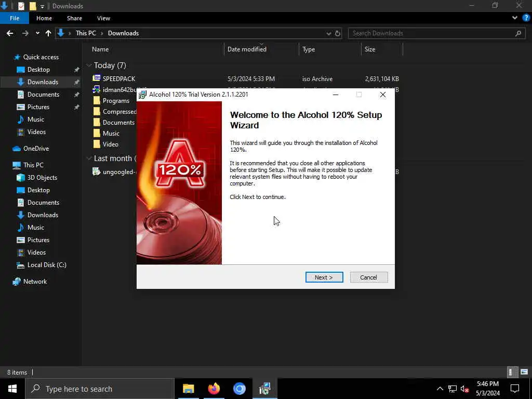Open OneDrive in navigation pane

pos(36,149)
